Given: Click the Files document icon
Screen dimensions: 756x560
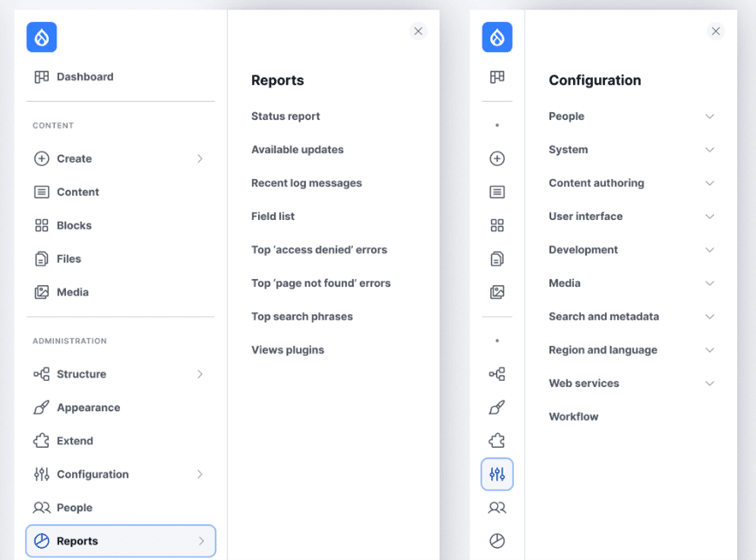Looking at the screenshot, I should click(x=497, y=258).
